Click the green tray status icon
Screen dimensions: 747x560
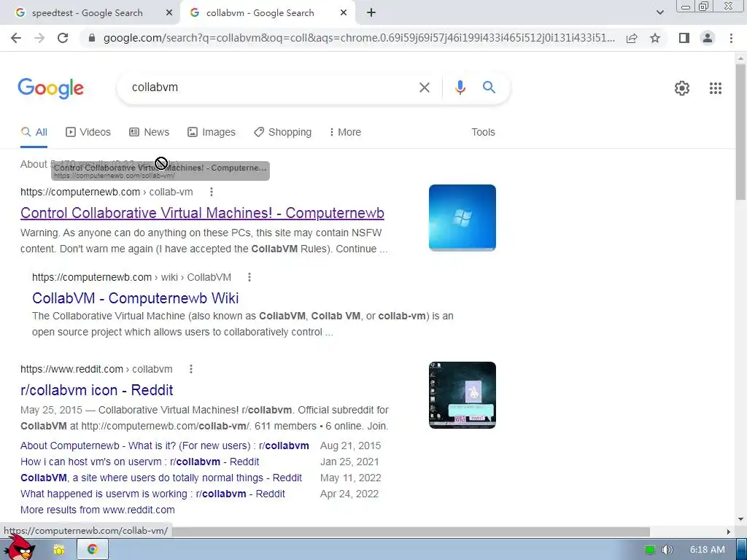click(650, 550)
